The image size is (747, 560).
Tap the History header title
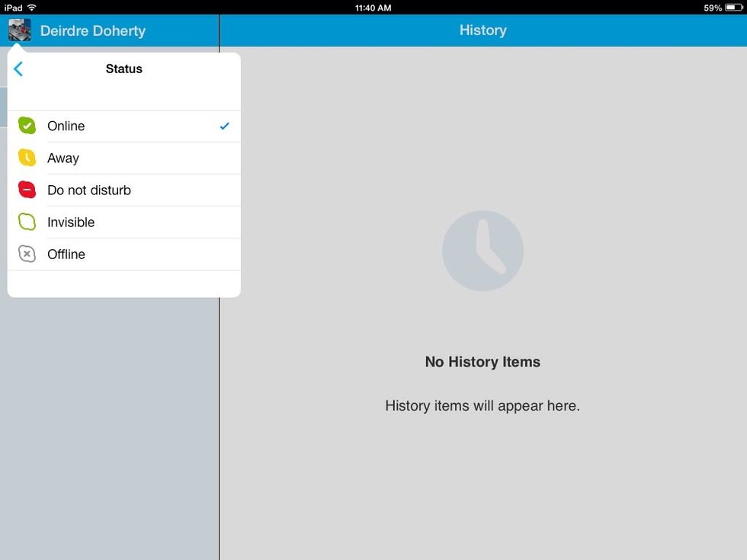click(x=483, y=30)
